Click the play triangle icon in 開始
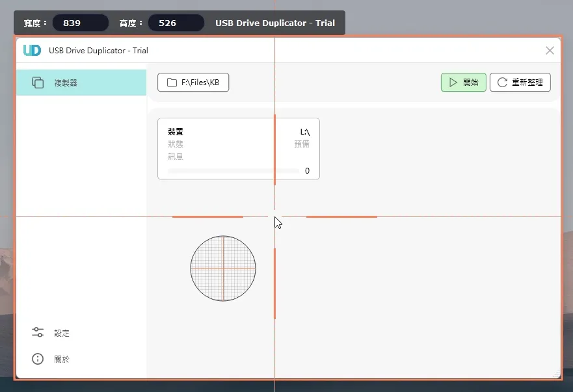573x392 pixels. tap(453, 83)
